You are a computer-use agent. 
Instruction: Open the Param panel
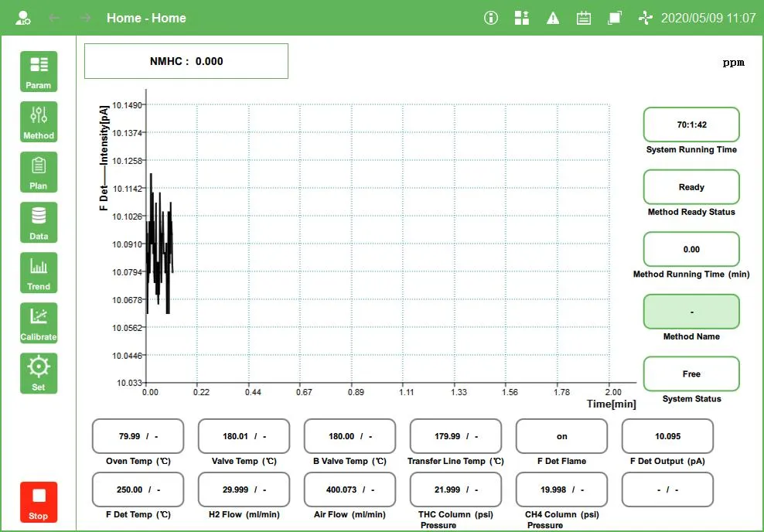pyautogui.click(x=38, y=71)
